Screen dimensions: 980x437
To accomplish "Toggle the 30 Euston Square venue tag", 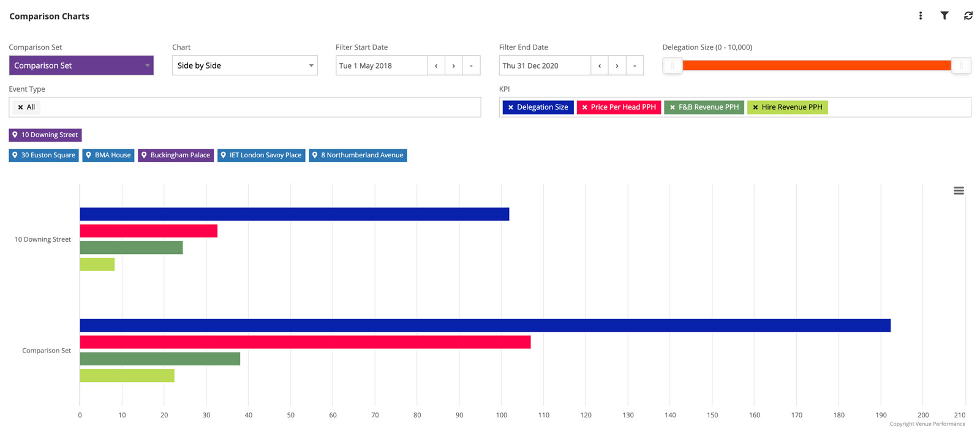I will click(43, 155).
